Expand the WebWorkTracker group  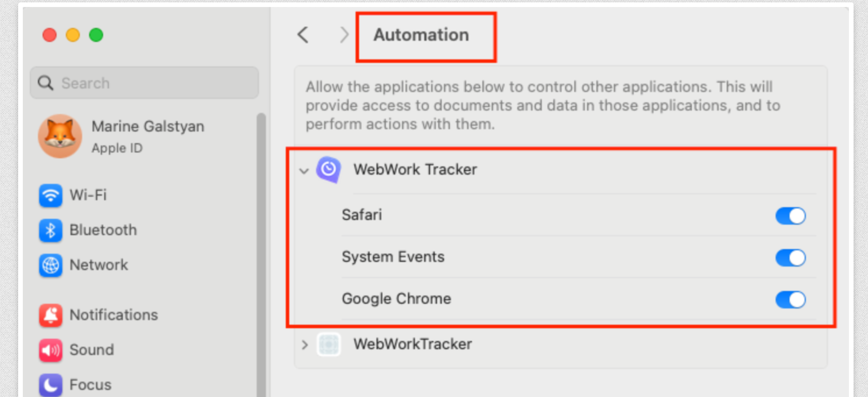tap(304, 345)
